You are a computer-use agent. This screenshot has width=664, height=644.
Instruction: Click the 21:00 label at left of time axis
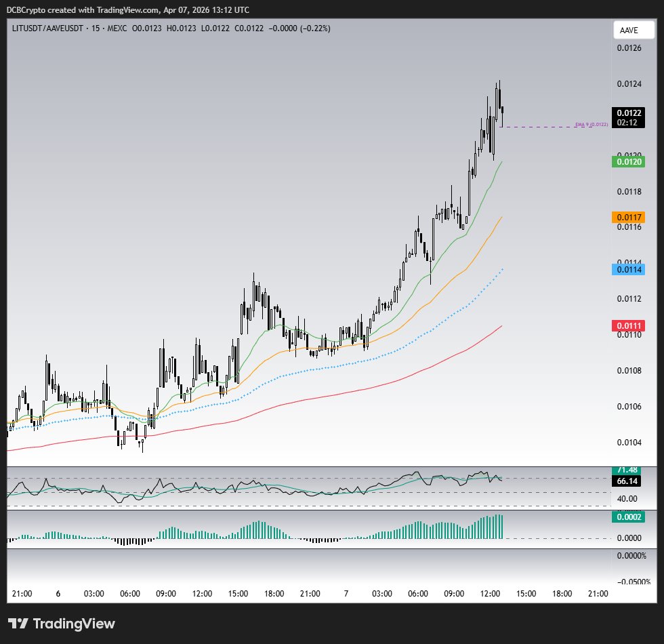(x=22, y=594)
